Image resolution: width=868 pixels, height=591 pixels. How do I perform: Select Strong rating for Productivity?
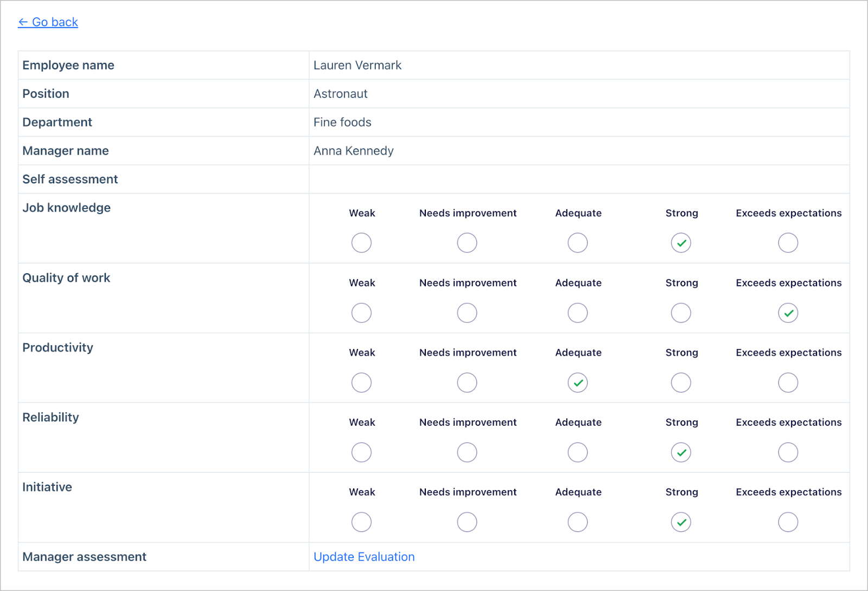pyautogui.click(x=681, y=382)
